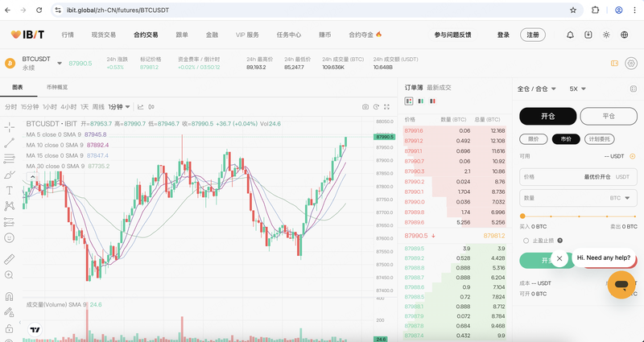644x342 pixels.
Task: Open the BTC quantity unit dropdown
Action: coord(620,198)
